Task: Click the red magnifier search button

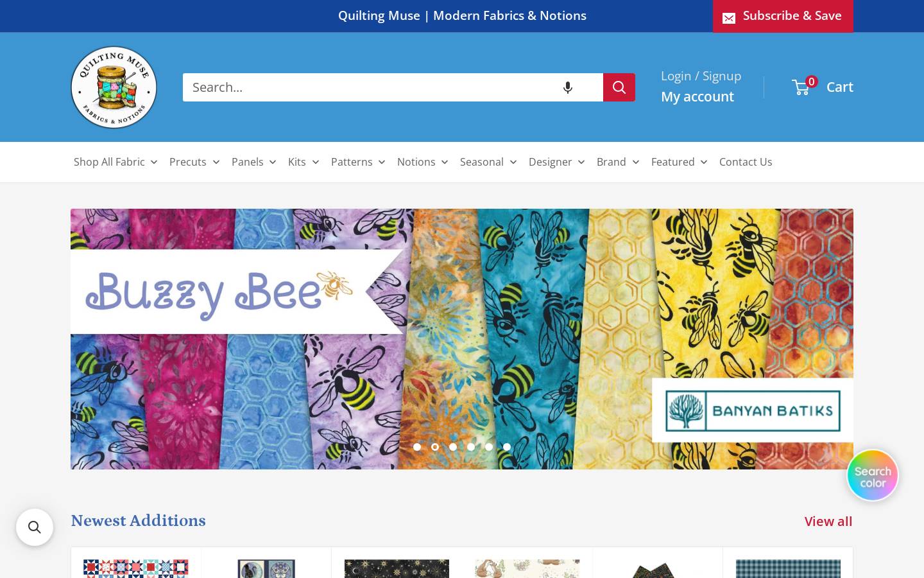Action: pyautogui.click(x=619, y=87)
